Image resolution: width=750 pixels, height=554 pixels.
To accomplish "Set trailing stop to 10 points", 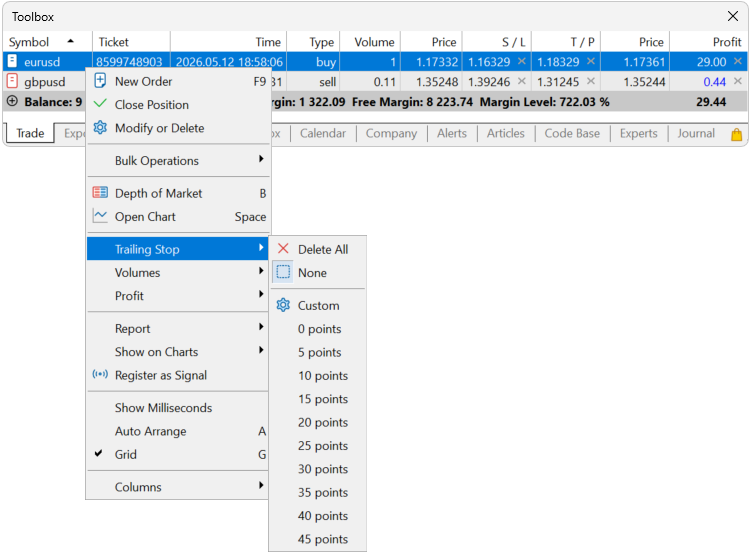I will click(318, 376).
